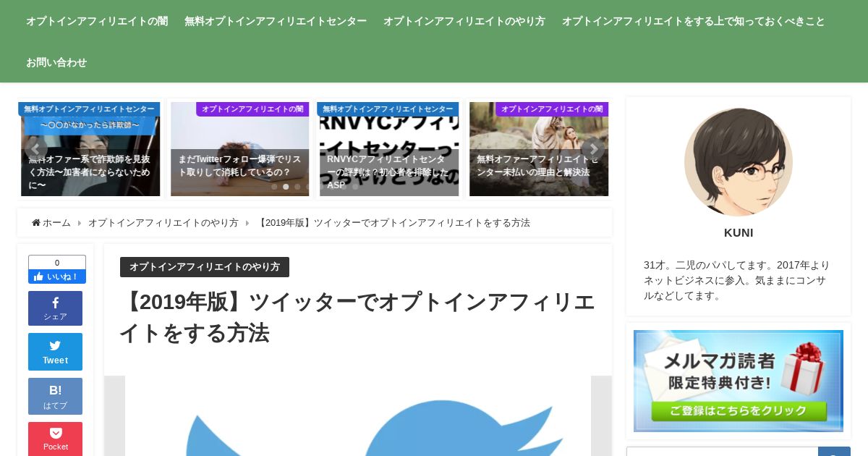Open 無料オプトインアフィリエイトセンター menu item

point(276,21)
